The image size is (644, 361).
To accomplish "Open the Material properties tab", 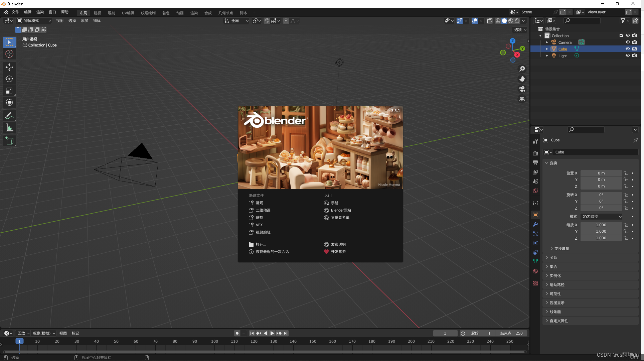I will click(535, 271).
